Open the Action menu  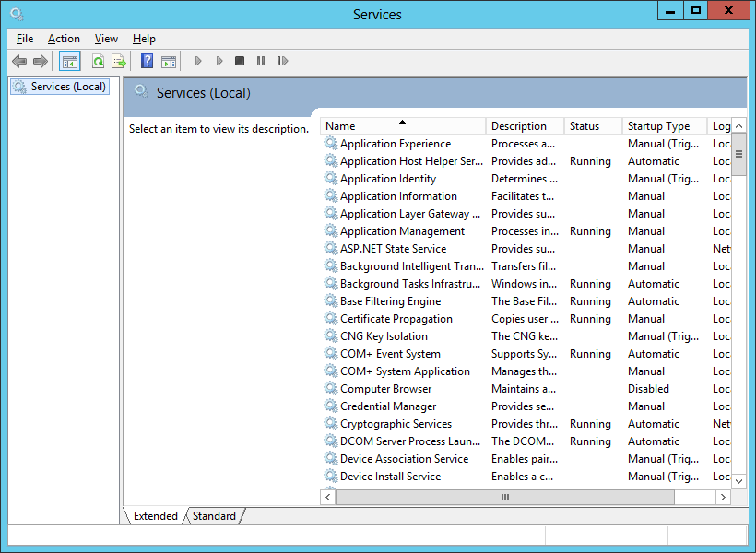point(64,39)
